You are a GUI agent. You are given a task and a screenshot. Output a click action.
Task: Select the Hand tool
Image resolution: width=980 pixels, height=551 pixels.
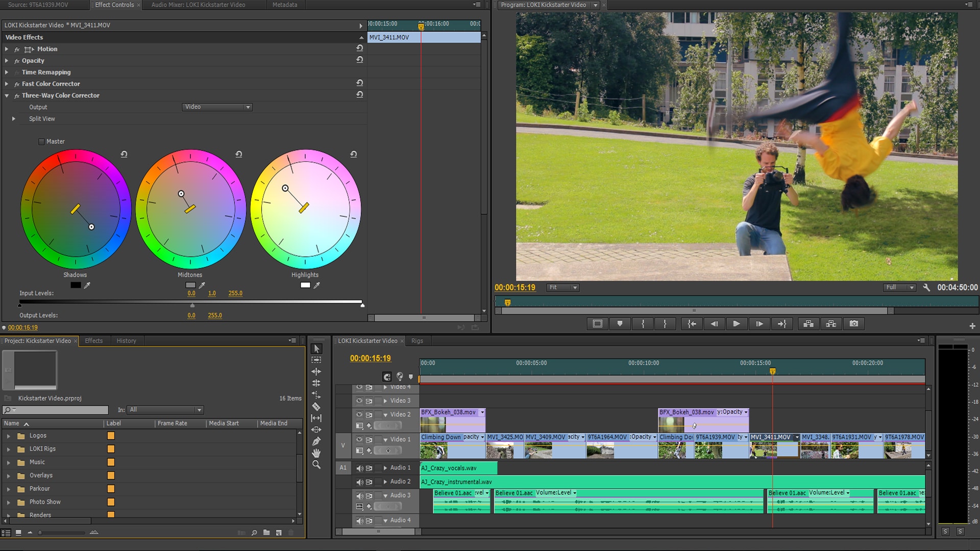(x=316, y=453)
